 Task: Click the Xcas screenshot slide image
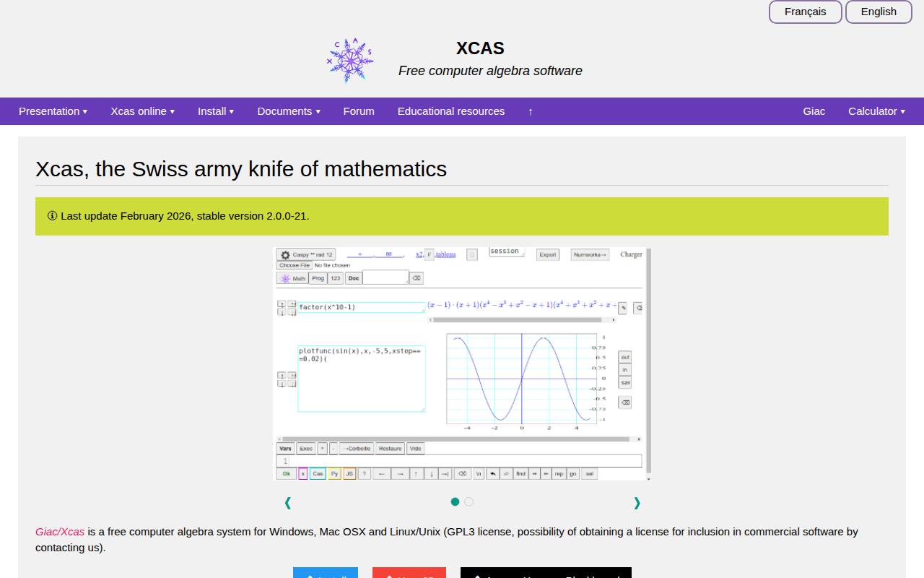point(462,364)
